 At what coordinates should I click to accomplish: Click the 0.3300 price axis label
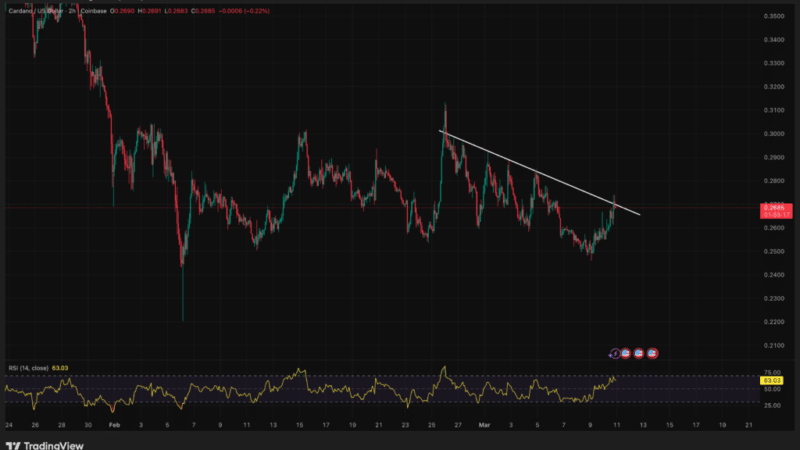coord(773,63)
